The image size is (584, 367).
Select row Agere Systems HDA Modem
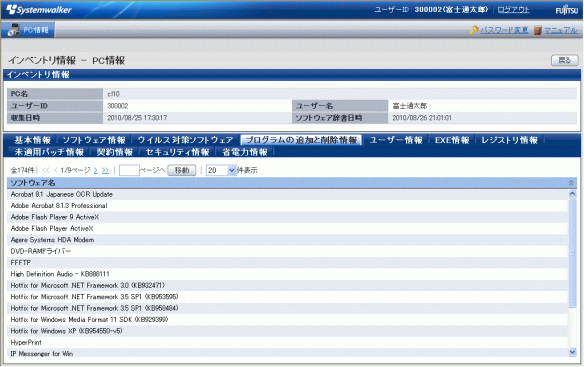click(x=287, y=240)
